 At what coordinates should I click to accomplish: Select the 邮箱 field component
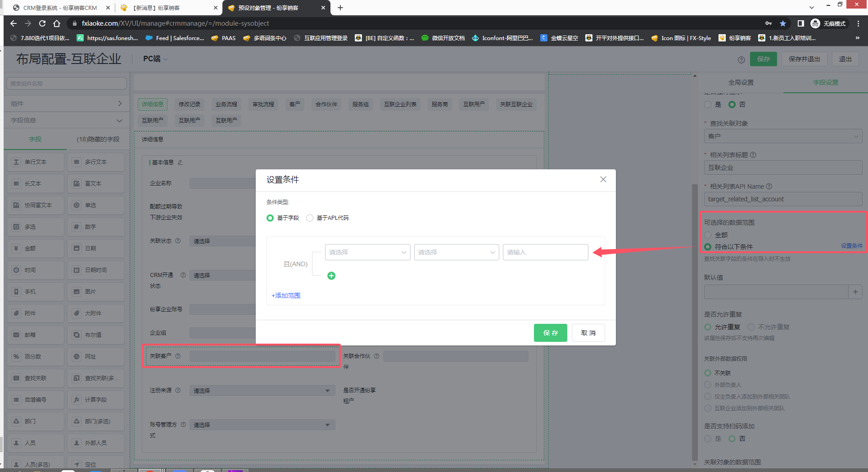(36, 335)
